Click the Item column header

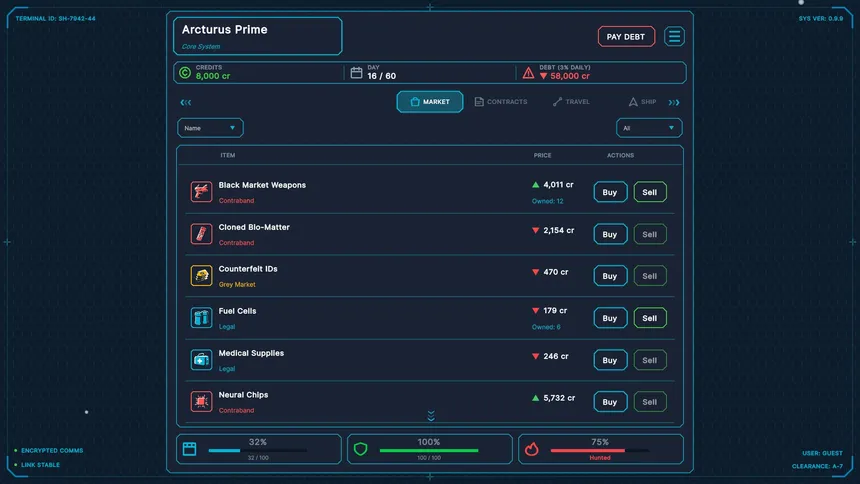[x=228, y=155]
